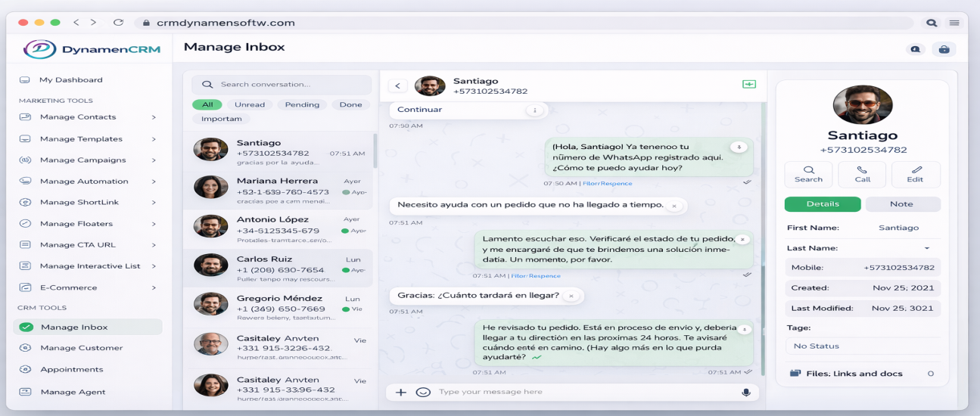Switch to the Note tab
Screen dimensions: 980x416
902,204
